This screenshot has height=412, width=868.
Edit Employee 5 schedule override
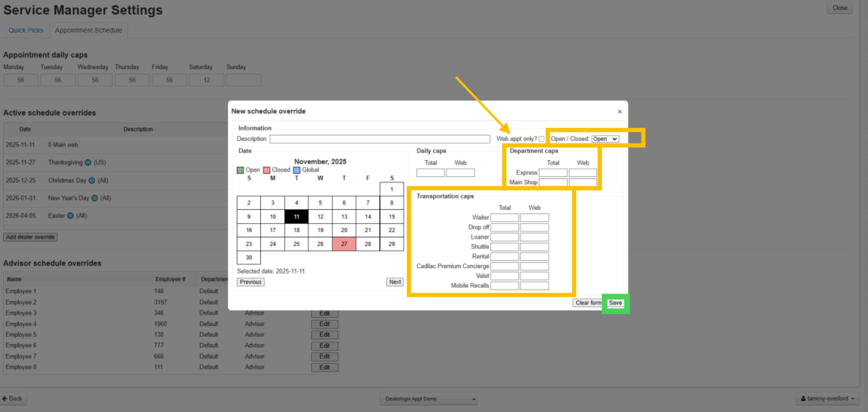[325, 335]
